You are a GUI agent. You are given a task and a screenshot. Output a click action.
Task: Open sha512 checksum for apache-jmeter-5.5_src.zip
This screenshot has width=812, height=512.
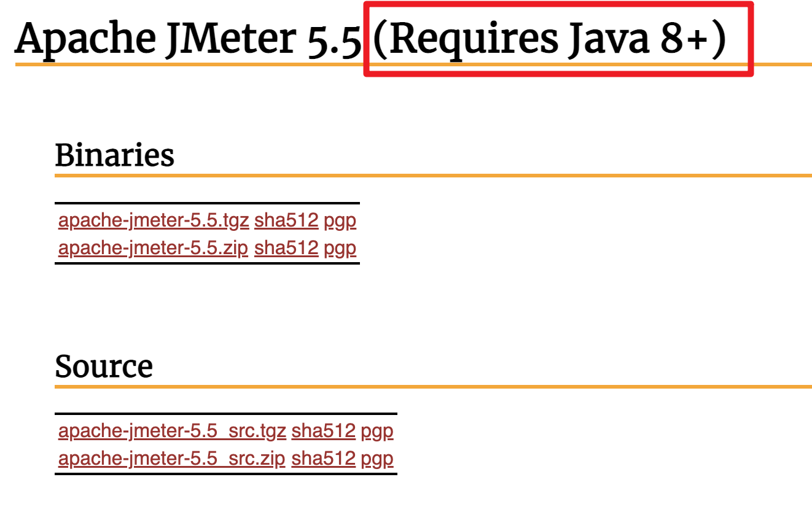point(324,459)
